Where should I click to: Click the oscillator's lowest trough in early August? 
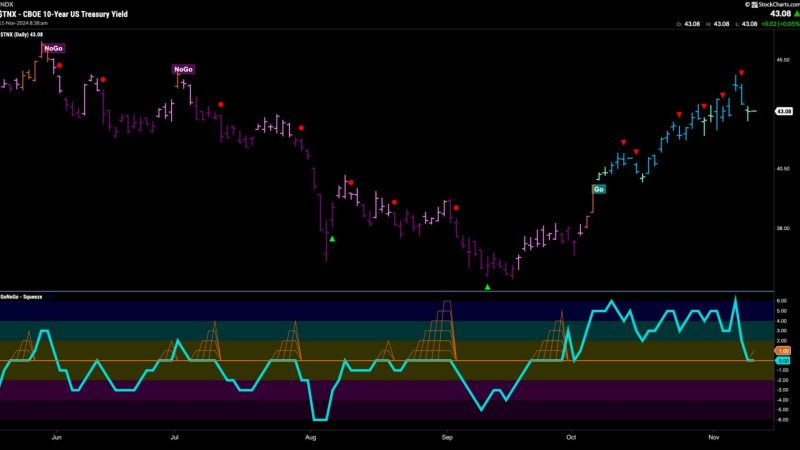[x=320, y=419]
